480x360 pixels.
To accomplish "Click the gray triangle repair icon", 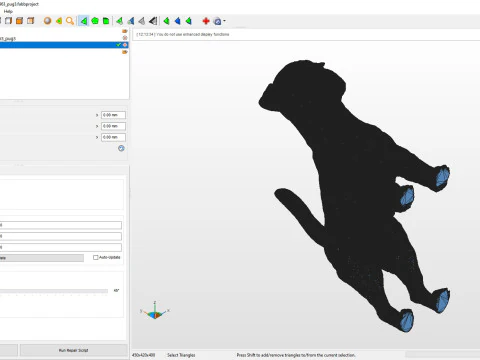I will (142, 21).
